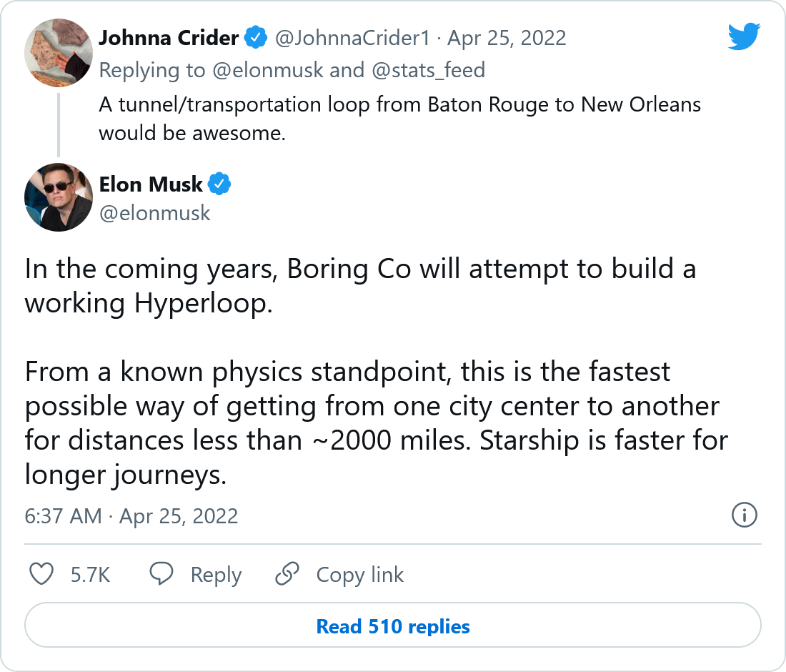786x672 pixels.
Task: Click the reply speech bubble icon
Action: coord(162,574)
